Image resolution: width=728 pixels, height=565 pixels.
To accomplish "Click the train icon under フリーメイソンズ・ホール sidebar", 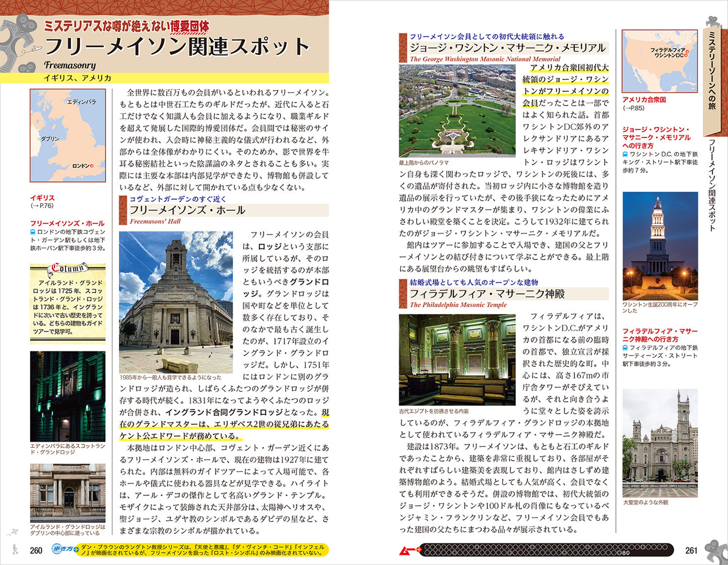I will point(33,232).
